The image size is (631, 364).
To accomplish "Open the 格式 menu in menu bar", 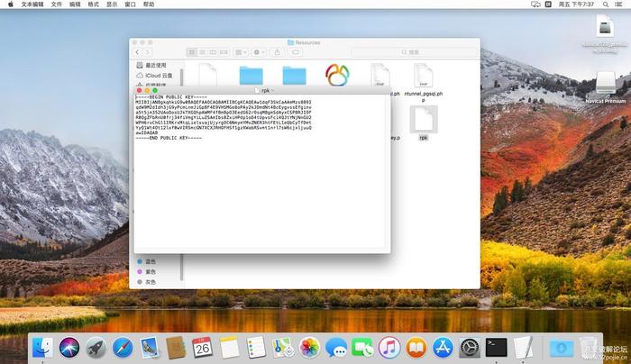I will pyautogui.click(x=93, y=4).
